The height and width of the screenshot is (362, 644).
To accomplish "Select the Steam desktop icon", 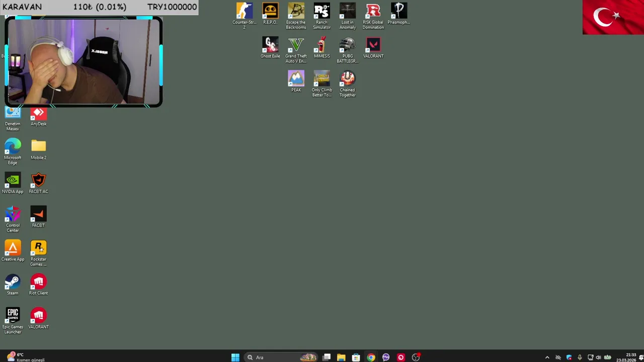I will (x=13, y=285).
